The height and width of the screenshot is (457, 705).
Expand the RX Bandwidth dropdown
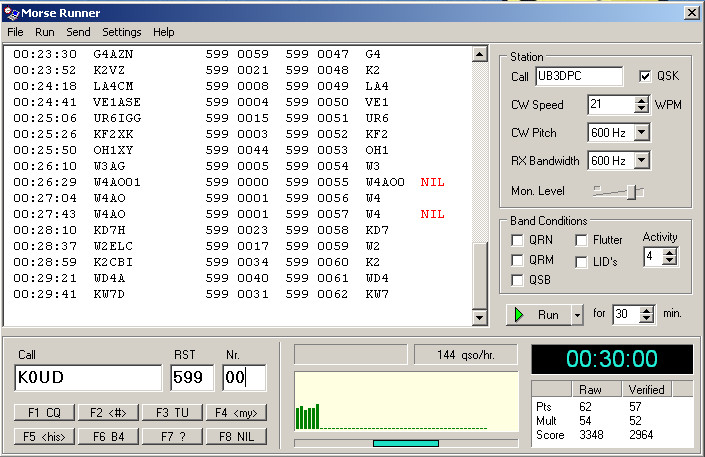click(x=641, y=160)
